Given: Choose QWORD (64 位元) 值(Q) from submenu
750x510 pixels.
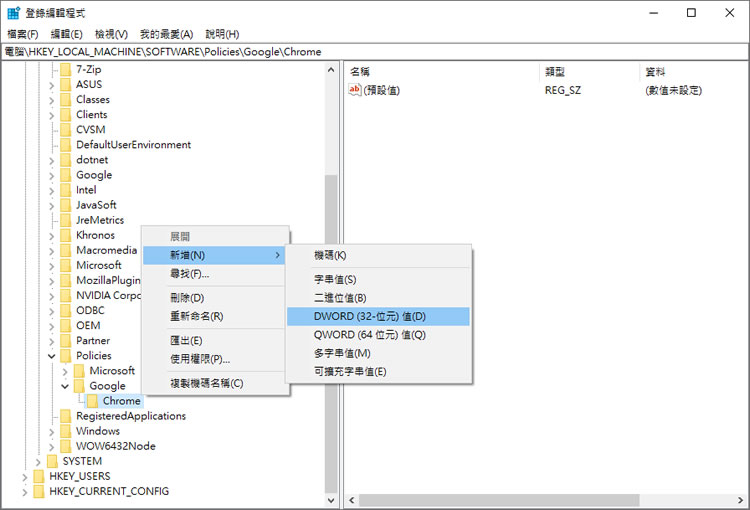Looking at the screenshot, I should point(378,335).
